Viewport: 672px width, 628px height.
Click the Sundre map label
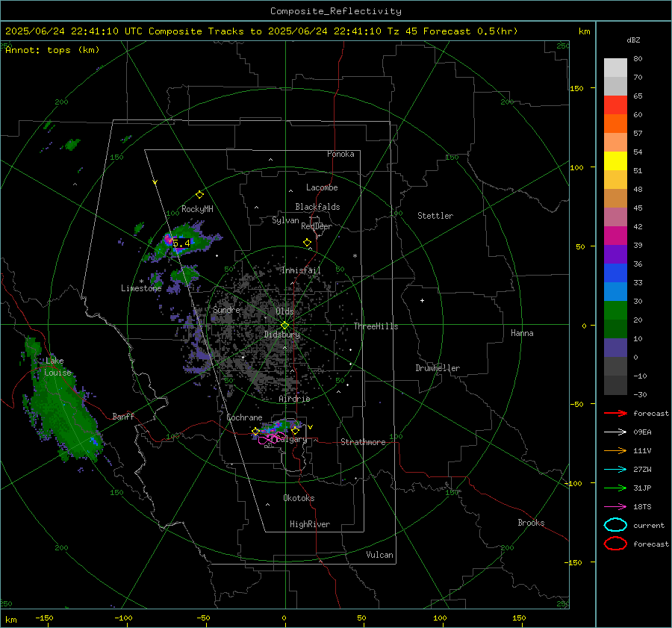coord(226,309)
